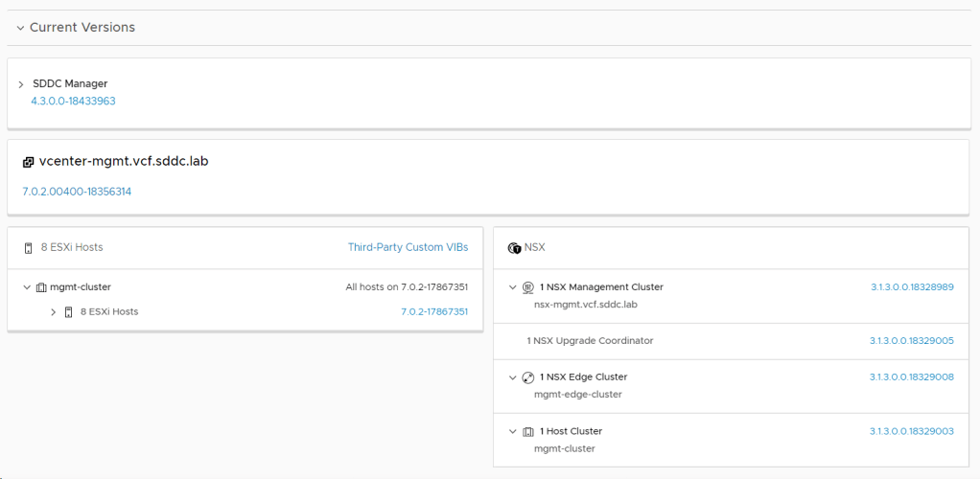The width and height of the screenshot is (980, 479).
Task: Click the vCenter icon beside vcenter-mgmt.vcf.sddc.lab
Action: [x=28, y=162]
